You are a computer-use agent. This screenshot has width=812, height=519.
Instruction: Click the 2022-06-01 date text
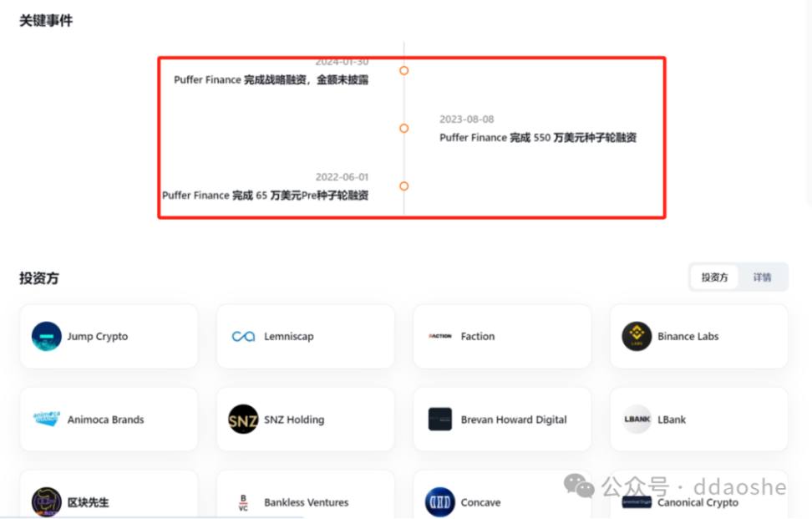(342, 177)
